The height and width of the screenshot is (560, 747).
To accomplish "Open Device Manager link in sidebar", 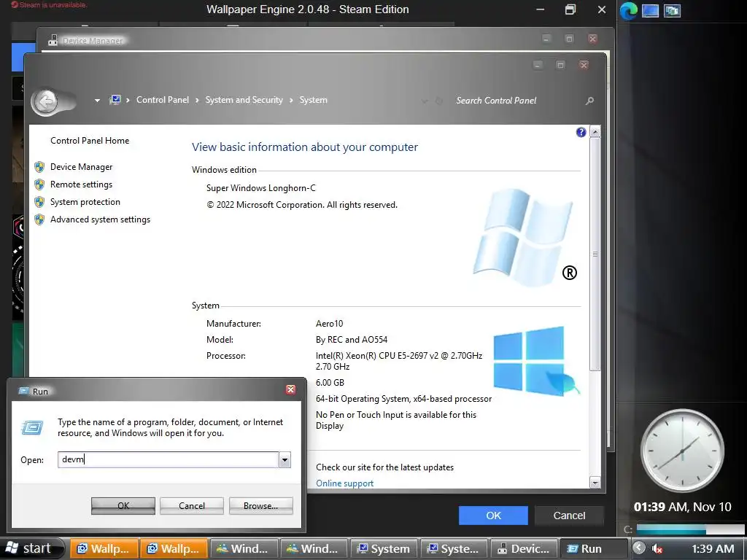I will 82,167.
